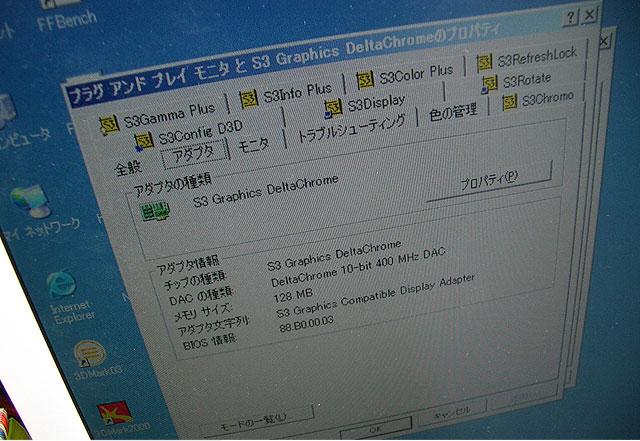
Task: Close the DeltaChrome properties dialog
Action: pyautogui.click(x=589, y=15)
